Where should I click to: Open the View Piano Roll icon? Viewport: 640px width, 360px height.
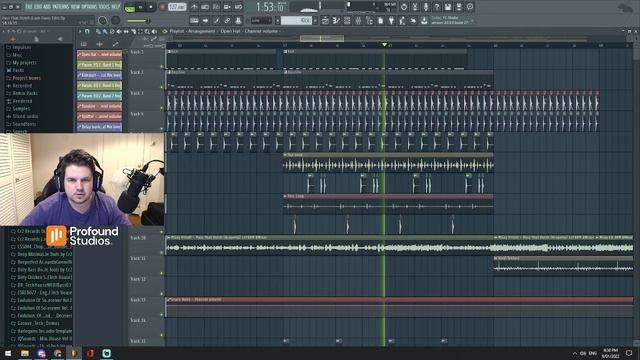pyautogui.click(x=336, y=20)
